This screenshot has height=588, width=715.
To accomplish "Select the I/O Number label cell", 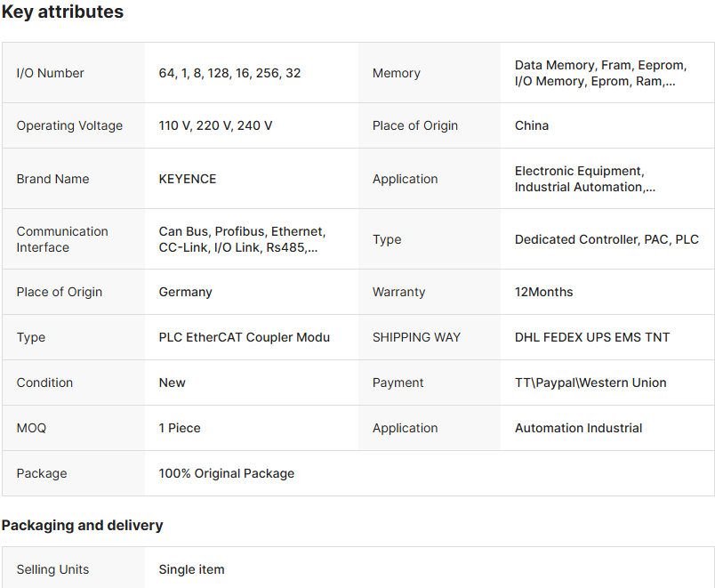I will coord(51,73).
